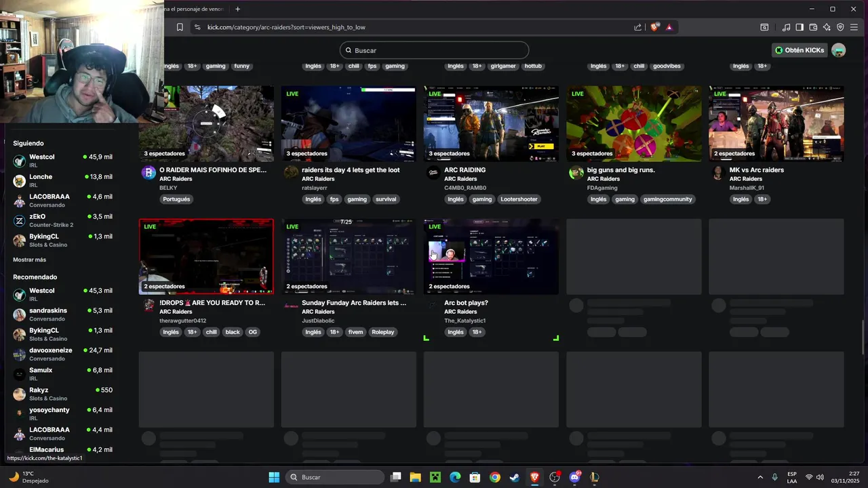Open the ARC RAIDING stream thumbnail

point(491,123)
